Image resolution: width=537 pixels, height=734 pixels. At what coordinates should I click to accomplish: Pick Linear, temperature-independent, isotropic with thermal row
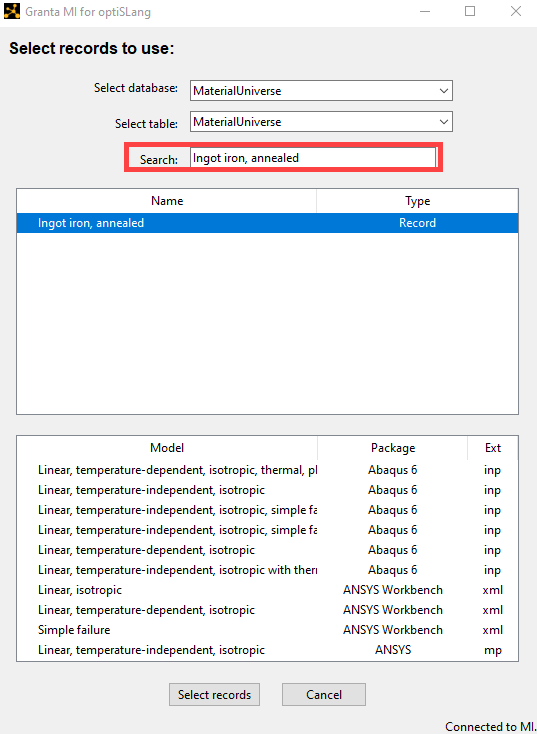pos(267,570)
